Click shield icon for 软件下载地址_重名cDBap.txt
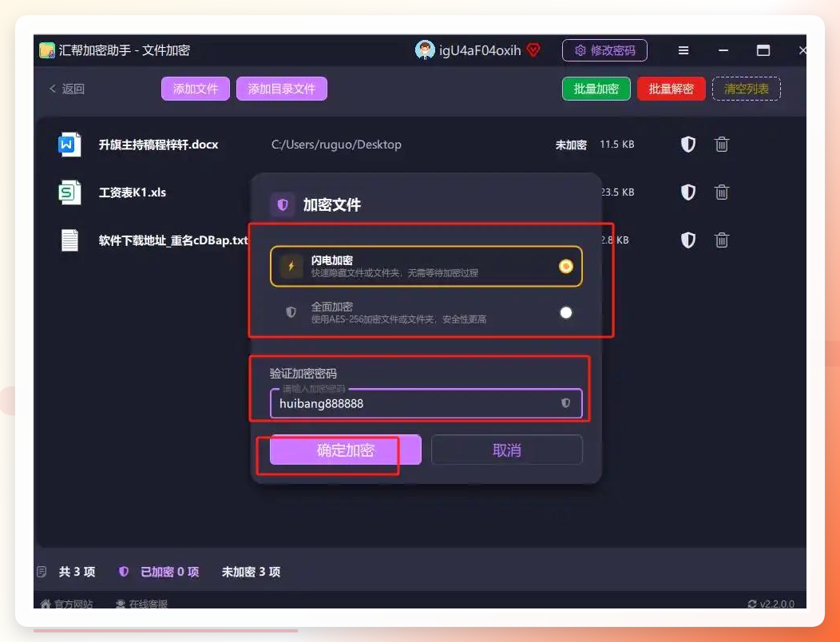840x642 pixels. pyautogui.click(x=687, y=240)
